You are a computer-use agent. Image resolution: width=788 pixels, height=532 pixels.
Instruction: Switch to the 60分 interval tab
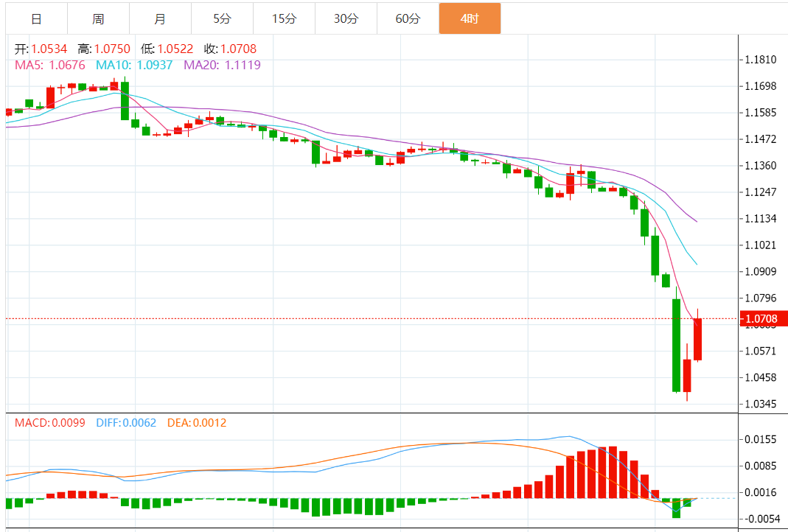click(408, 18)
